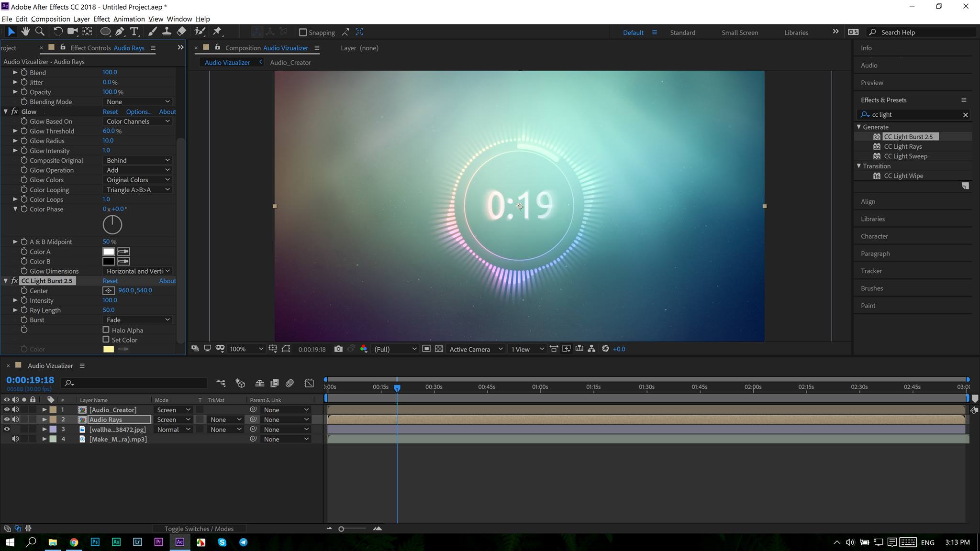Viewport: 980px width, 551px height.
Task: Pick the Zoom tool
Action: pos(40,32)
